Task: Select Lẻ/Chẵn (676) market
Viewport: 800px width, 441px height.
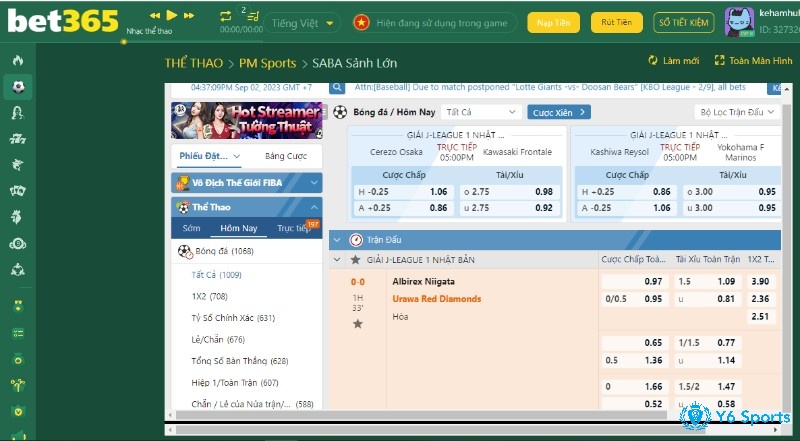Action: 218,339
